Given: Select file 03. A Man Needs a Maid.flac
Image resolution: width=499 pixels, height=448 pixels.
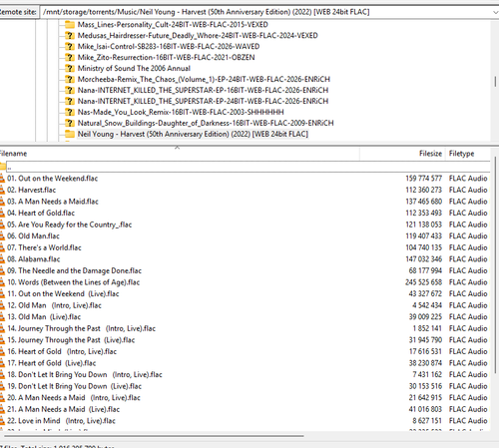Looking at the screenshot, I should click(53, 202).
